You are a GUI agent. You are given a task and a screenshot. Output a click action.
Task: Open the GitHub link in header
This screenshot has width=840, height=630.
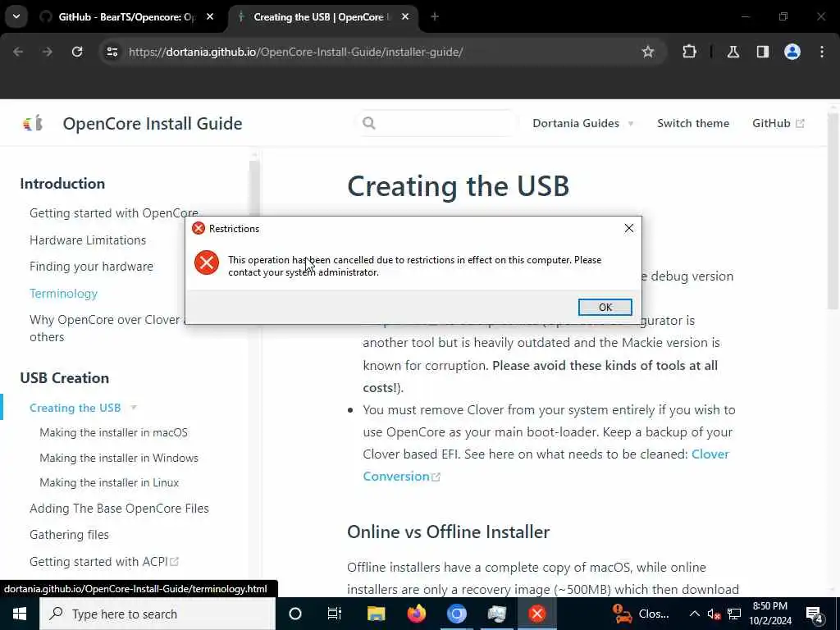point(778,123)
